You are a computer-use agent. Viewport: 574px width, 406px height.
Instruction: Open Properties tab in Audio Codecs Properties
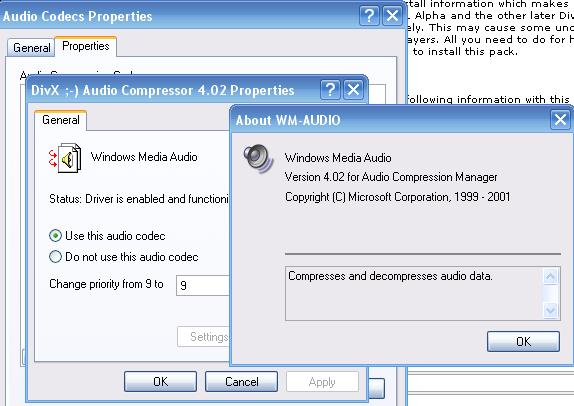tap(86, 46)
